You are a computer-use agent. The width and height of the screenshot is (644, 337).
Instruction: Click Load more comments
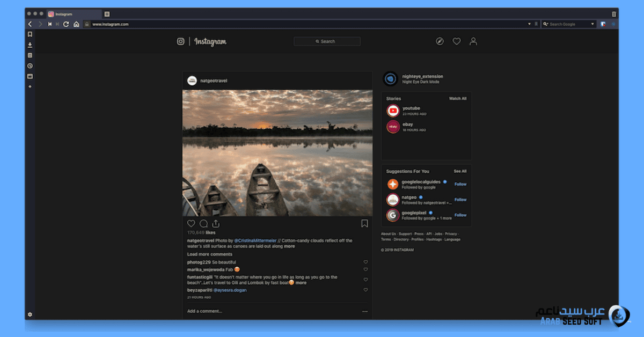click(x=209, y=254)
